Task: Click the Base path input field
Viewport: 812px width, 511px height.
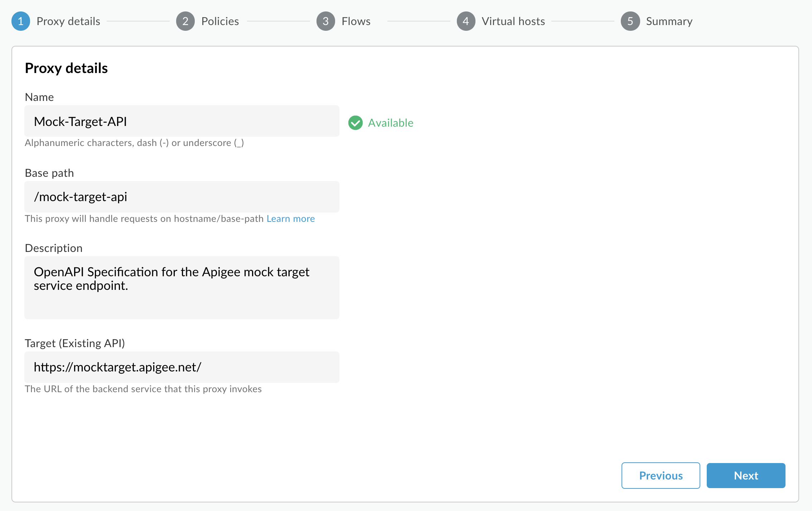Action: point(182,196)
